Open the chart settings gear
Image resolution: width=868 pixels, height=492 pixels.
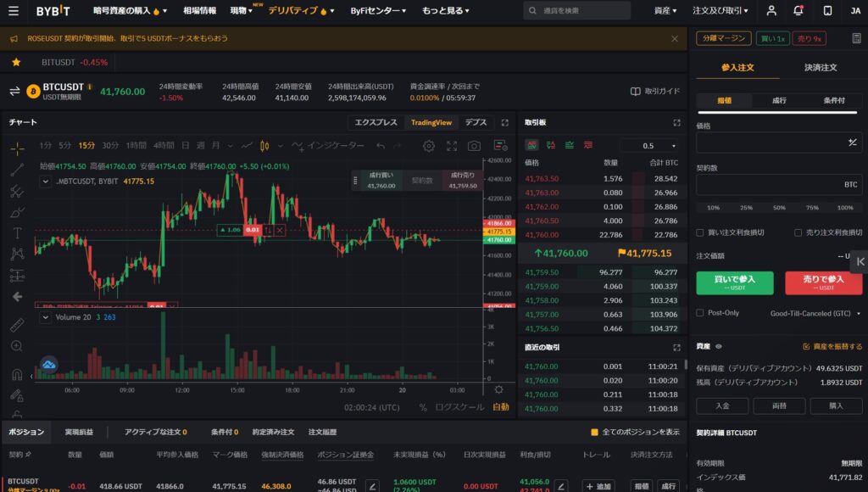coord(429,146)
